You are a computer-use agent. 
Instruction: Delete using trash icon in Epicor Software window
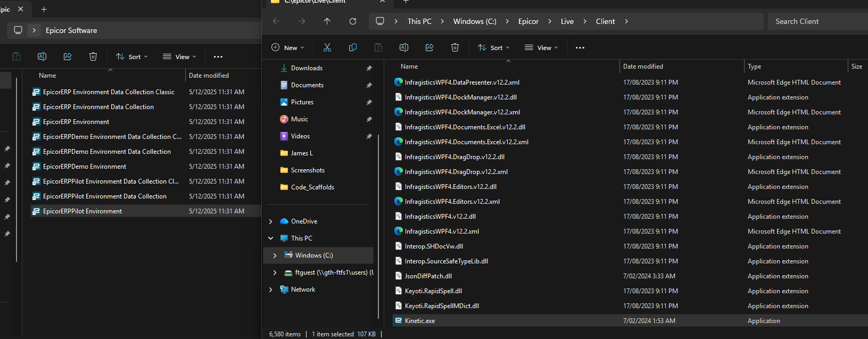pos(93,56)
